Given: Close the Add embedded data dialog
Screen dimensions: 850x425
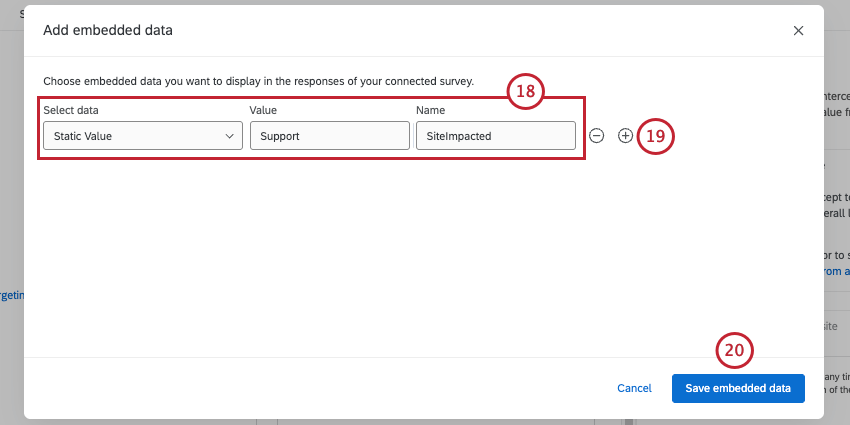Looking at the screenshot, I should pyautogui.click(x=798, y=30).
